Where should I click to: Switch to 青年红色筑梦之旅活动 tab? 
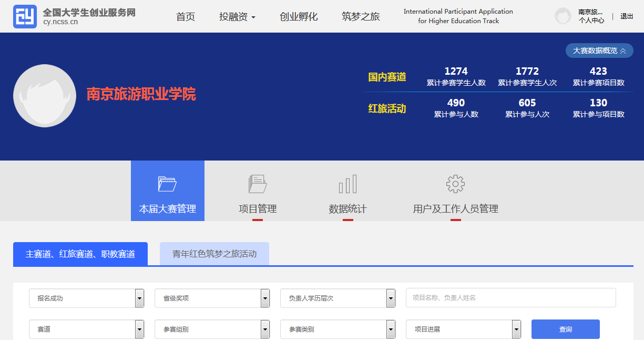tap(214, 254)
